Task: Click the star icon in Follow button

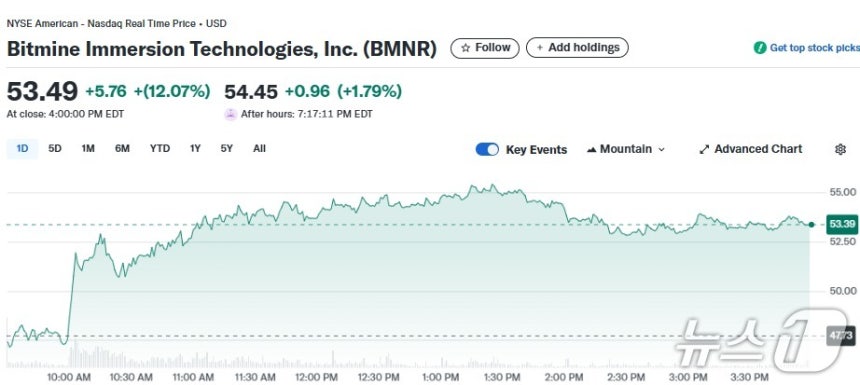Action: 466,48
